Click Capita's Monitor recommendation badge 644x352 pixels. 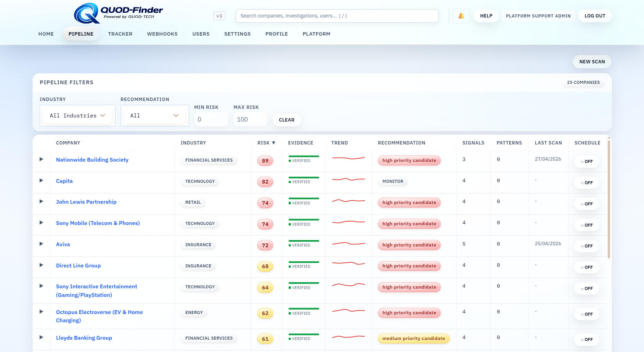[x=393, y=181]
